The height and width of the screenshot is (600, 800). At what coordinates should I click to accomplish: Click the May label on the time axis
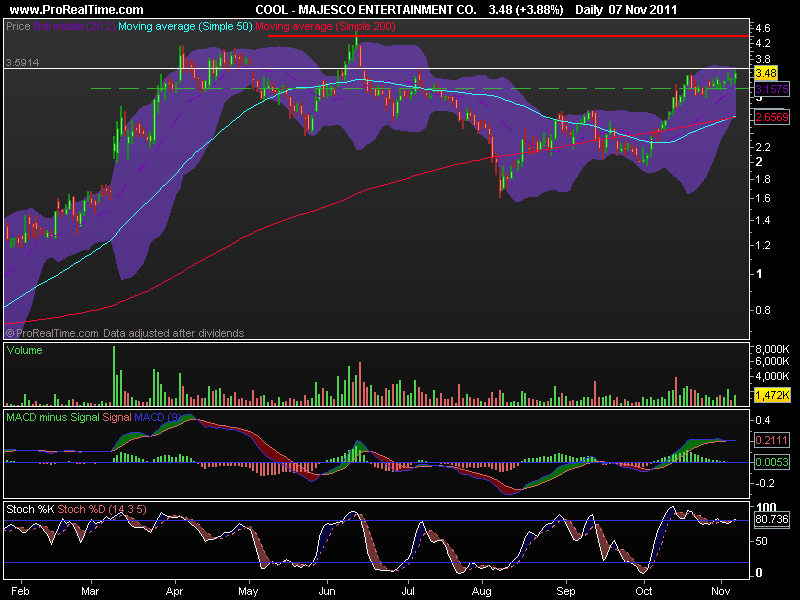pos(248,591)
